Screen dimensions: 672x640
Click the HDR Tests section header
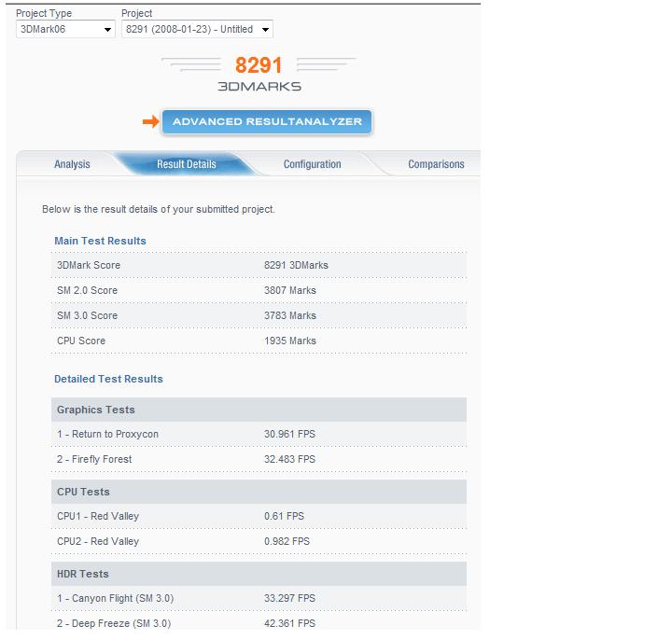pyautogui.click(x=259, y=574)
